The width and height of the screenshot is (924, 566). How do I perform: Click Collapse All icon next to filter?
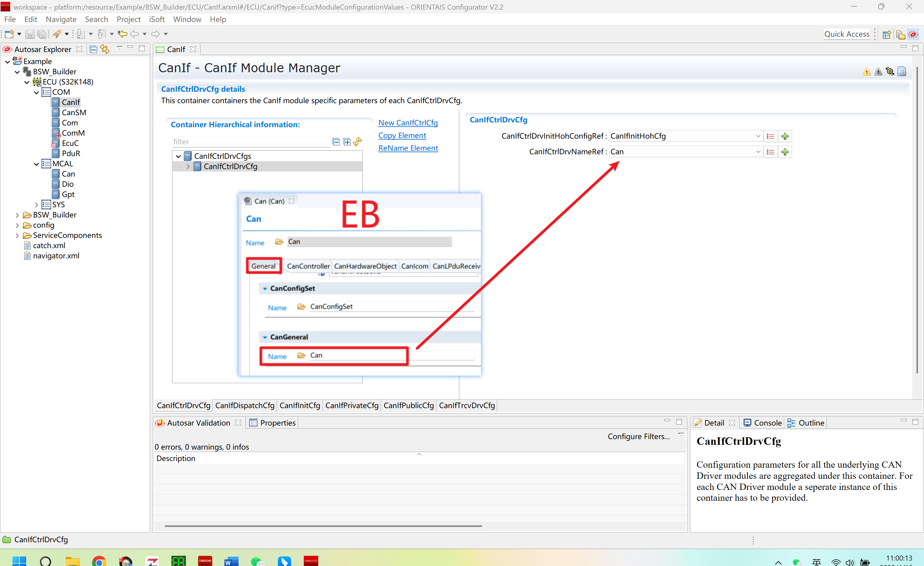point(336,142)
